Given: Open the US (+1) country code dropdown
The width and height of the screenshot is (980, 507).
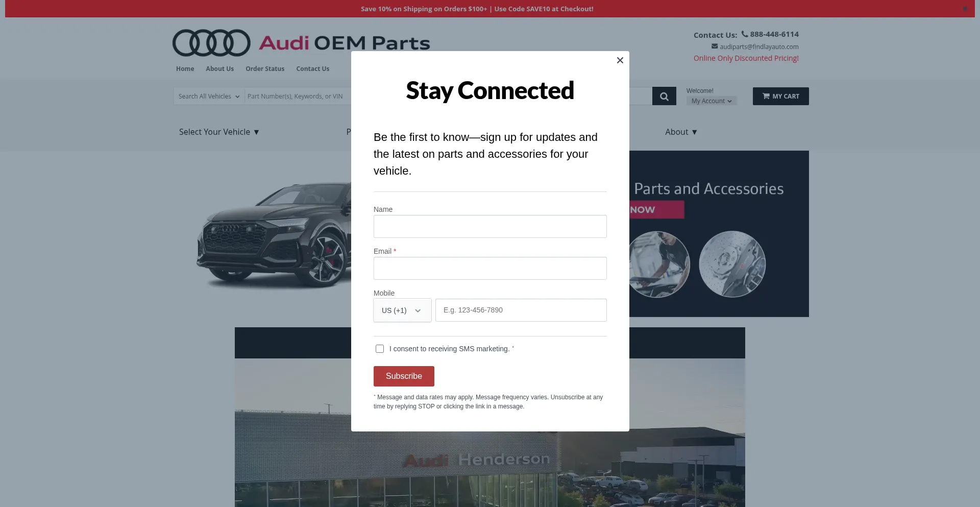Looking at the screenshot, I should (402, 310).
